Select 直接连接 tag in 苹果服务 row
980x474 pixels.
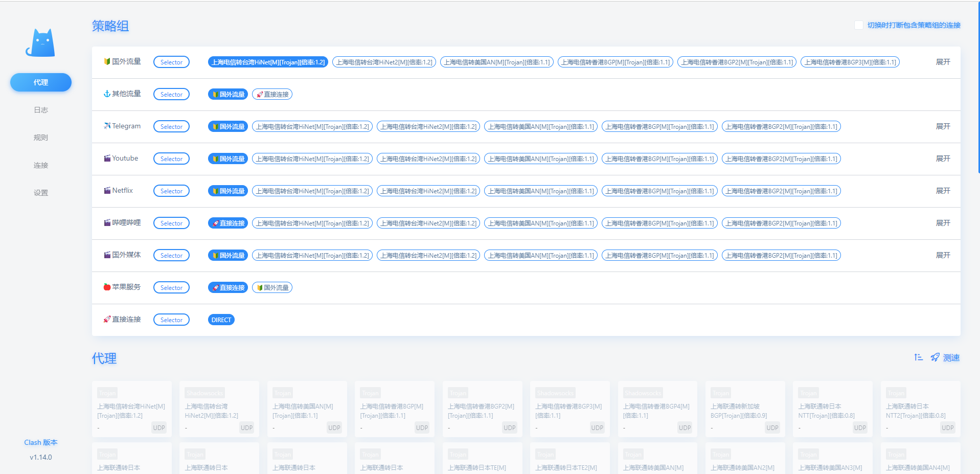(228, 287)
